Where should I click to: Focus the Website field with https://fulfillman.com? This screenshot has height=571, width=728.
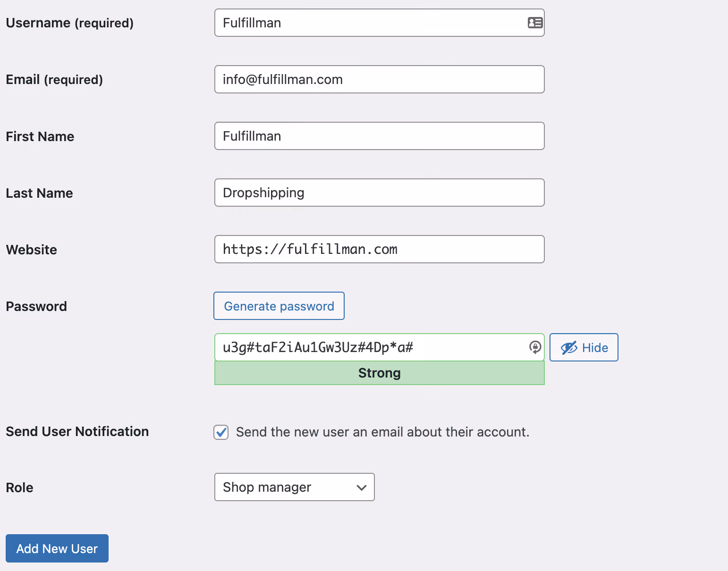[380, 249]
